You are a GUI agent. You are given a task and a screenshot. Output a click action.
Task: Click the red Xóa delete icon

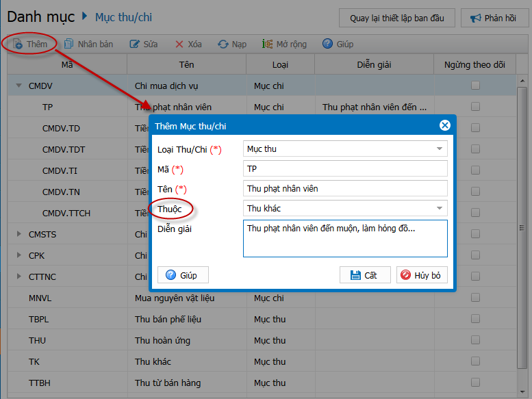(179, 44)
